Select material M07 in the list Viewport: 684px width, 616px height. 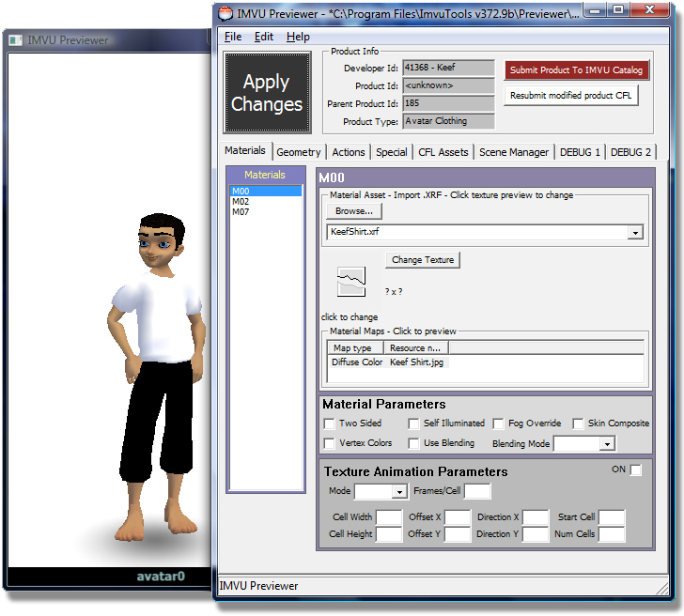pos(265,212)
